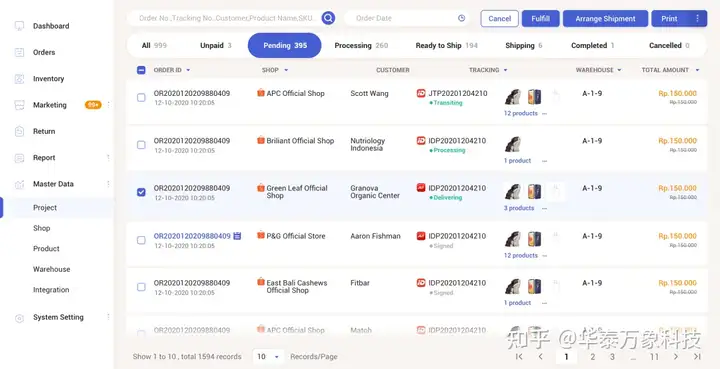Check the P&G Official Store row checkbox

tap(141, 240)
